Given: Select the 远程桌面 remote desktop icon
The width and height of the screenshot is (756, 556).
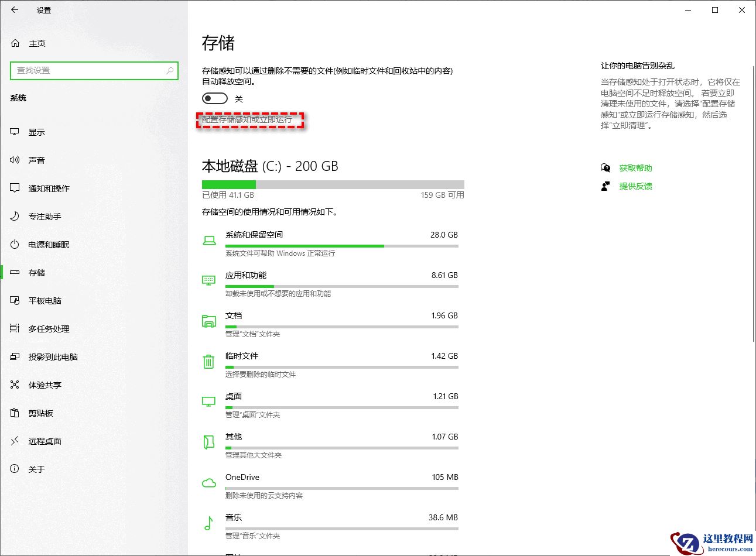Looking at the screenshot, I should 14,441.
